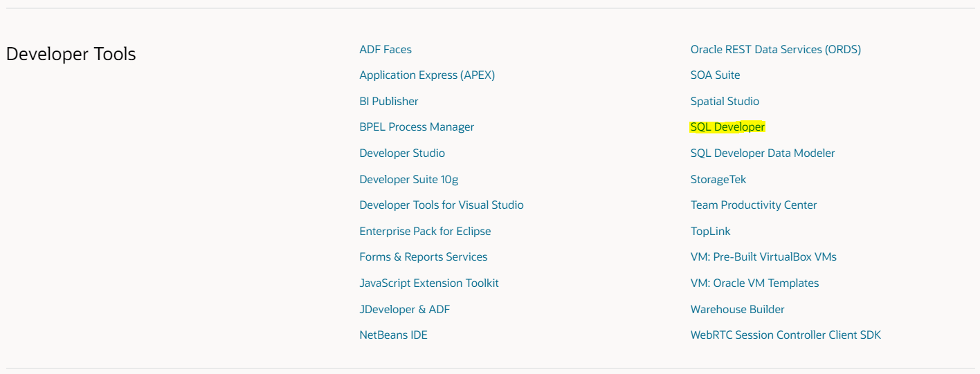Select Developer Suite 10g link
This screenshot has height=374, width=980.
coord(409,179)
